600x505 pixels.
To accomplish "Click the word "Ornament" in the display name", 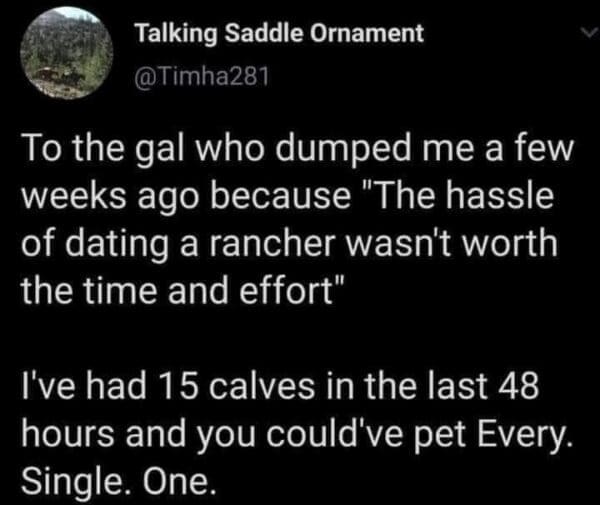I will coord(372,33).
